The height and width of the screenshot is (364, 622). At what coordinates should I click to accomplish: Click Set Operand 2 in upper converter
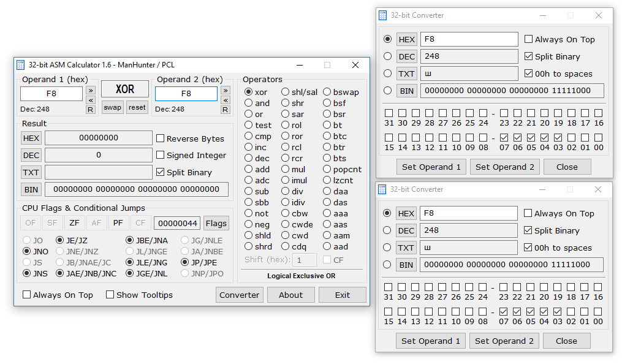[505, 167]
